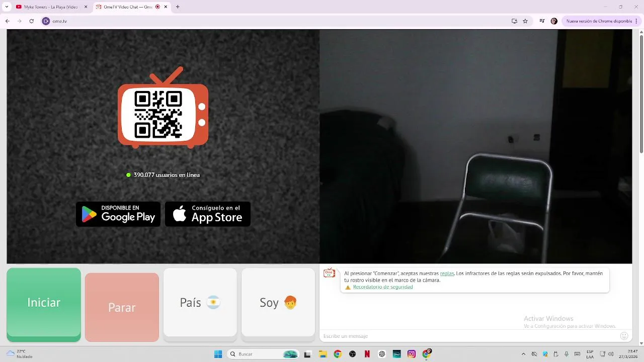Viewport: 644px width, 362px height.
Task: Open the Chrome profile avatar
Action: tap(554, 21)
